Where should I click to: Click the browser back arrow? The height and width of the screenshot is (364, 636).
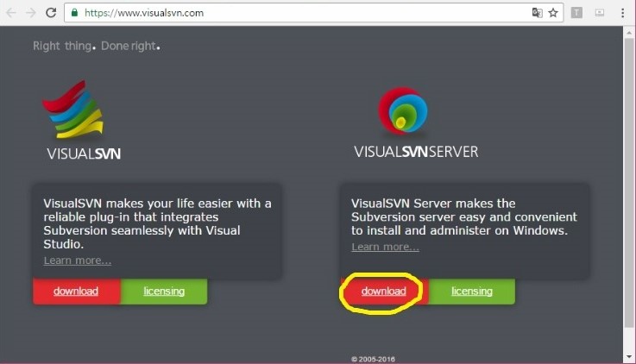[11, 13]
